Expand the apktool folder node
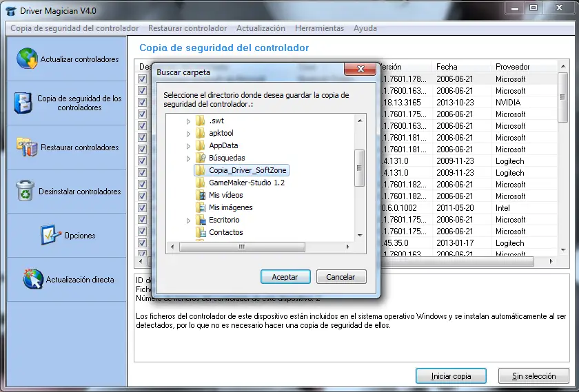Image resolution: width=579 pixels, height=392 pixels. (188, 134)
